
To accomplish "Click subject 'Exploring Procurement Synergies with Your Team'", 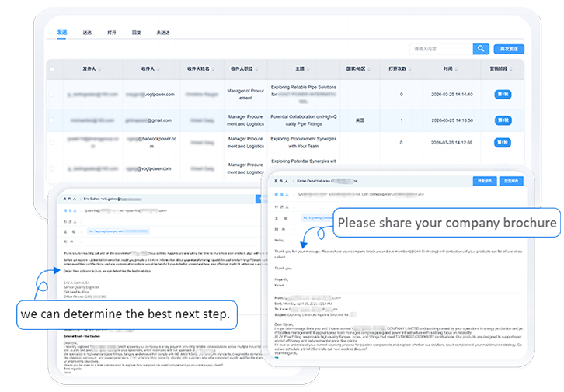I will (x=304, y=143).
